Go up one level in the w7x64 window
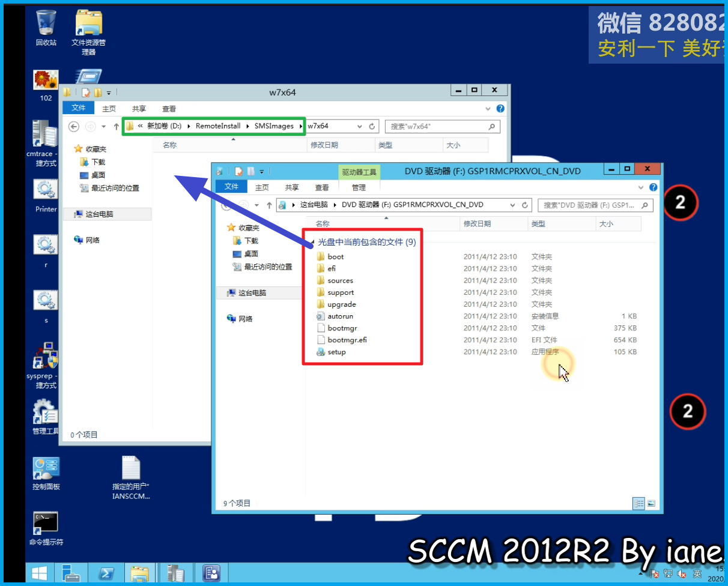The height and width of the screenshot is (586, 728). coord(116,126)
